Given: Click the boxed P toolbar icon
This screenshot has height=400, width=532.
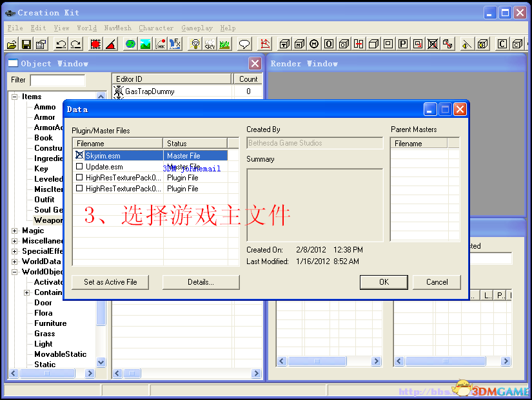Looking at the screenshot, I should tap(403, 44).
